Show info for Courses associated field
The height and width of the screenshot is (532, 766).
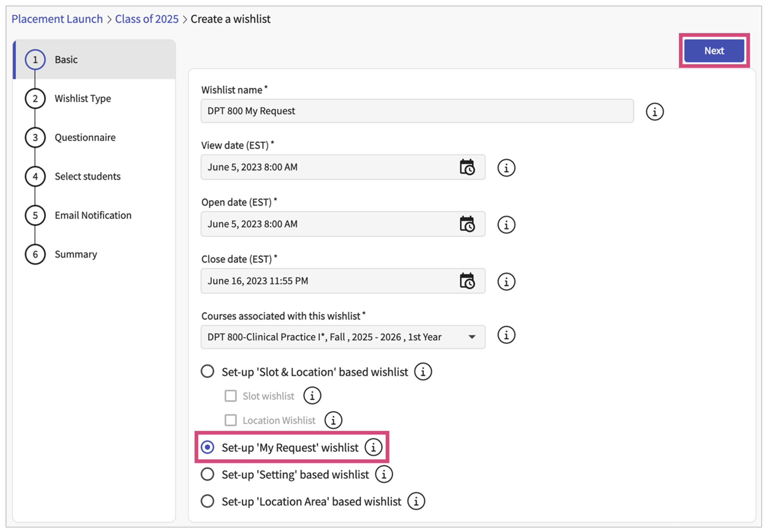(506, 335)
